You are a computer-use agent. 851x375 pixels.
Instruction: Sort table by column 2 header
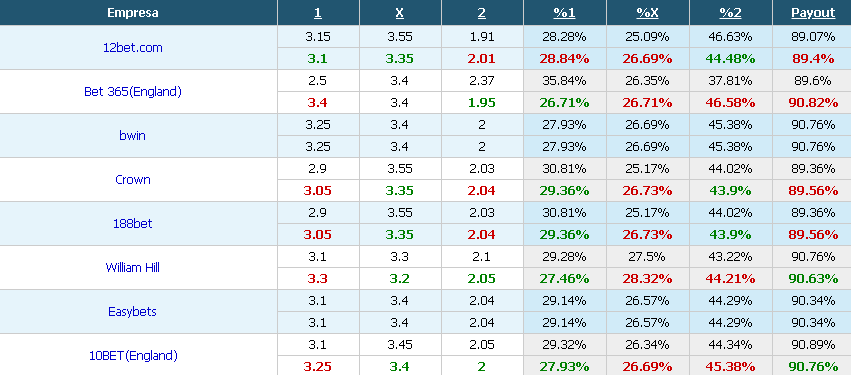(x=481, y=13)
